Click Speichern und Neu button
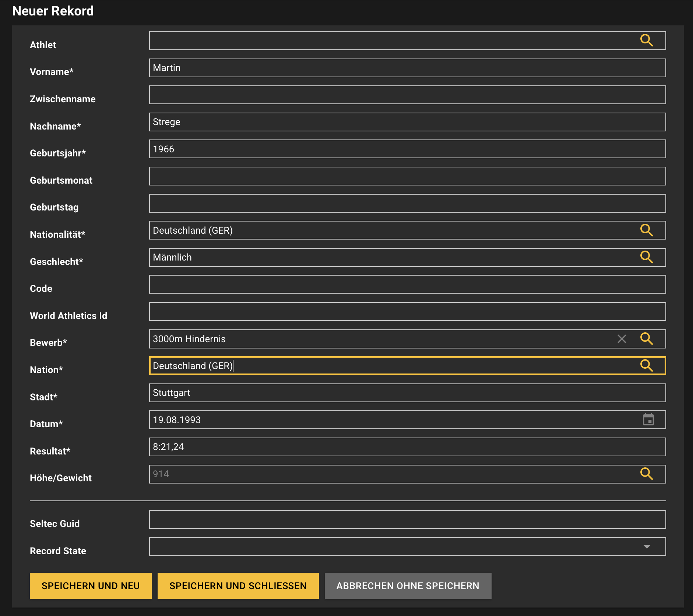Image resolution: width=693 pixels, height=616 pixels. [x=91, y=586]
